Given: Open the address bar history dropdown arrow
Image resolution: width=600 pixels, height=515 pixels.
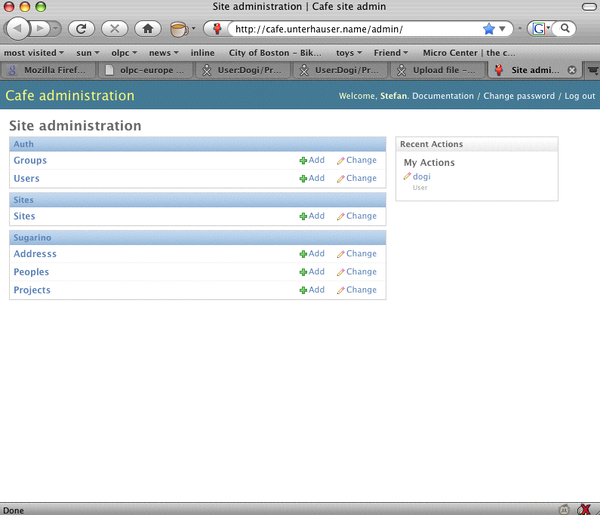Looking at the screenshot, I should point(505,29).
